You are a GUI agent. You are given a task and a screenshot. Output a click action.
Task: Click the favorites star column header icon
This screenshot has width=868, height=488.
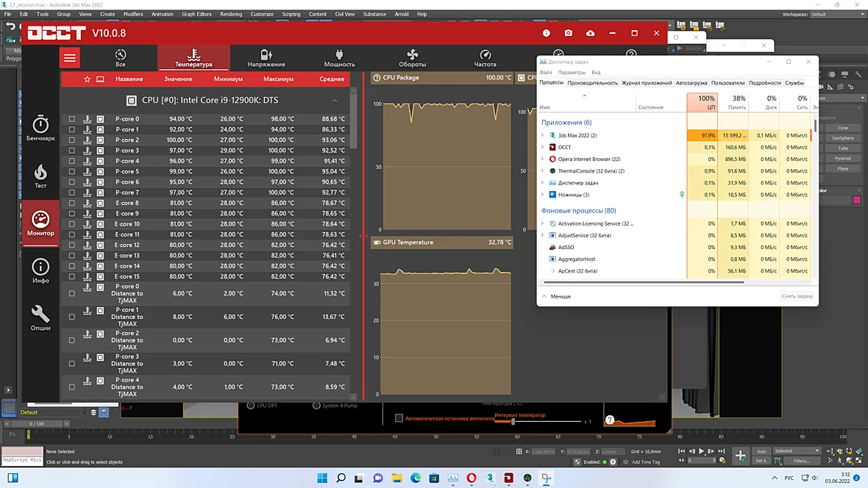[x=87, y=79]
